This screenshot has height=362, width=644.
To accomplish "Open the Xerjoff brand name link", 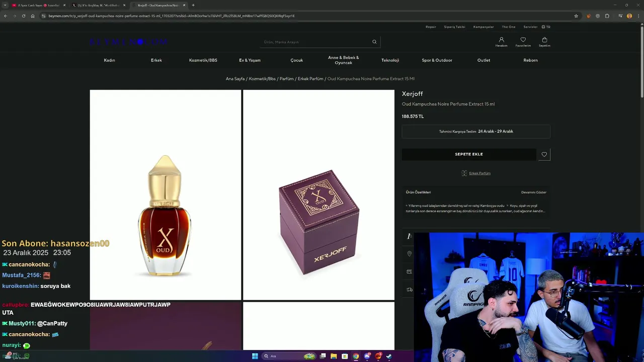I will click(x=412, y=94).
